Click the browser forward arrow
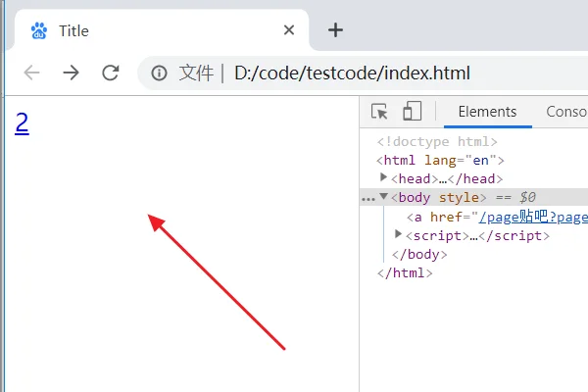Image resolution: width=588 pixels, height=392 pixels. [x=71, y=73]
